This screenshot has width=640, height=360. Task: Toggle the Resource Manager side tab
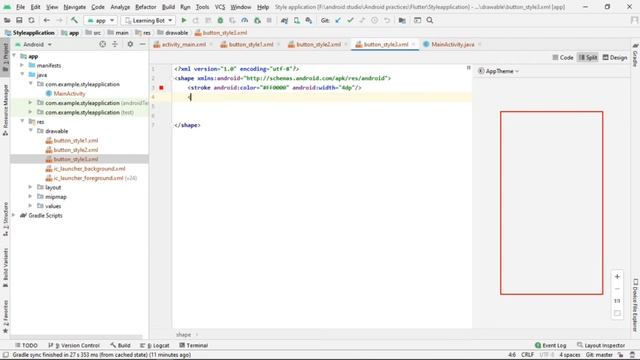(5, 110)
